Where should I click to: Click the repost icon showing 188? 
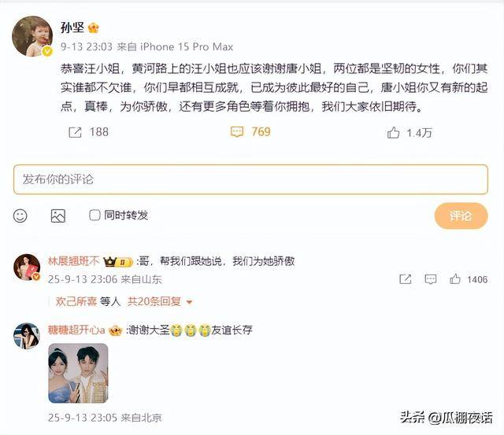[x=76, y=132]
